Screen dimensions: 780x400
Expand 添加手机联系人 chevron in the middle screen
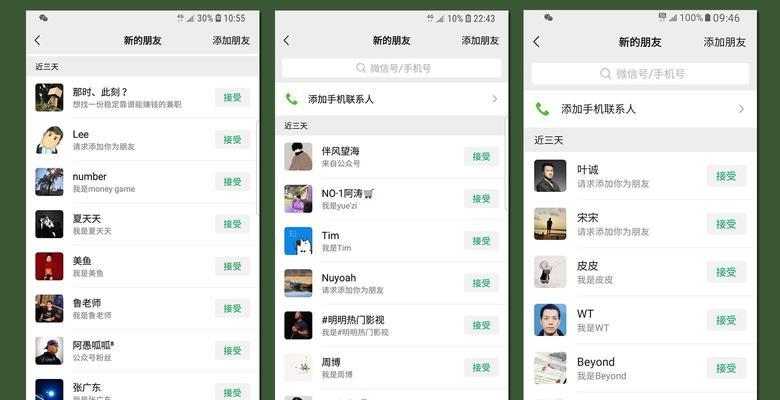[495, 99]
